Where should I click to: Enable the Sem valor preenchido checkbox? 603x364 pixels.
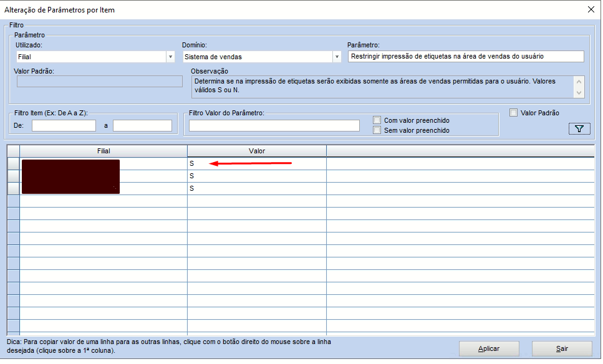(378, 130)
